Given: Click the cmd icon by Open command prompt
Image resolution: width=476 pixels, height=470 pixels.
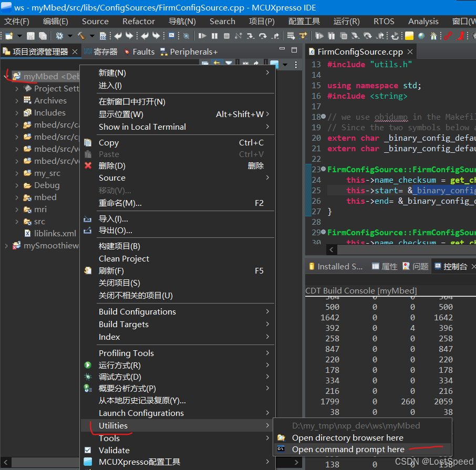Looking at the screenshot, I should pos(281,449).
